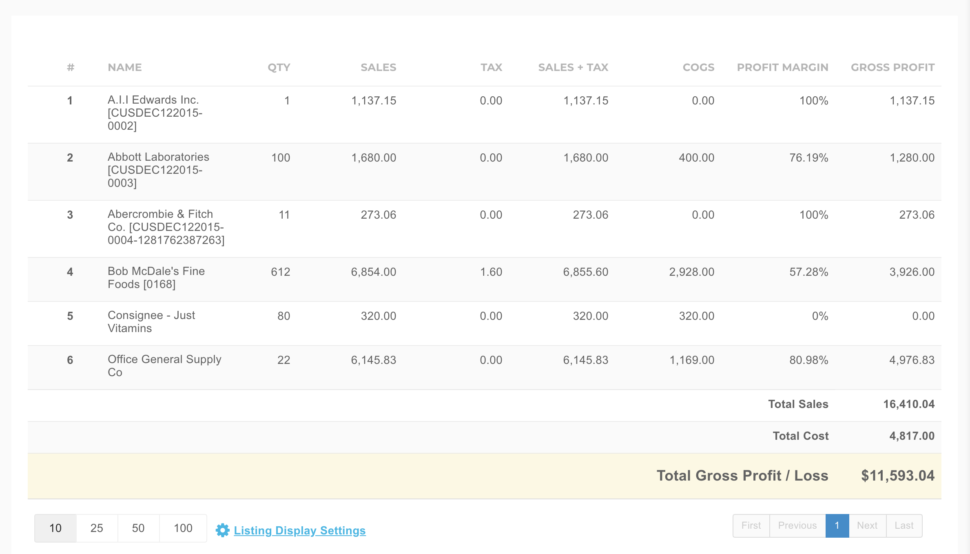Sort by the GROSS PROFIT column header
The image size is (970, 554).
point(893,67)
